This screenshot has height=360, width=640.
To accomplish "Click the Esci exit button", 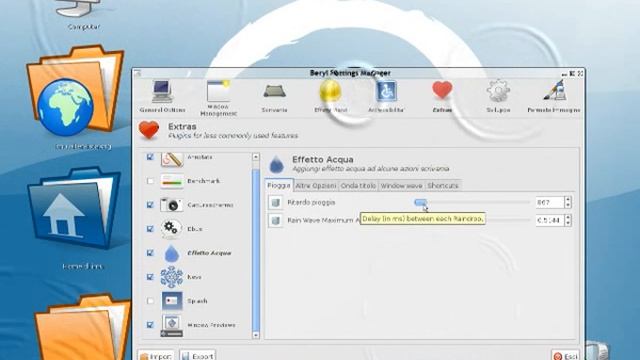I will pyautogui.click(x=566, y=356).
